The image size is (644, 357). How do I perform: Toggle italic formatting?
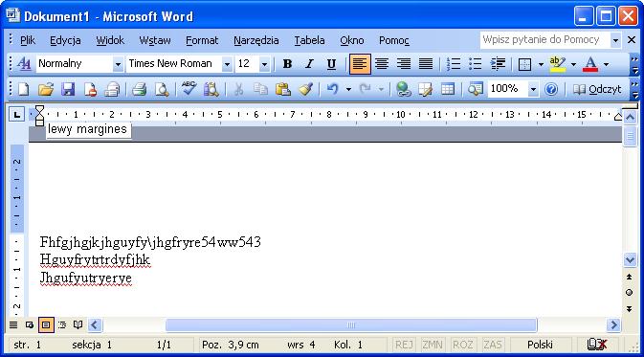coord(309,64)
